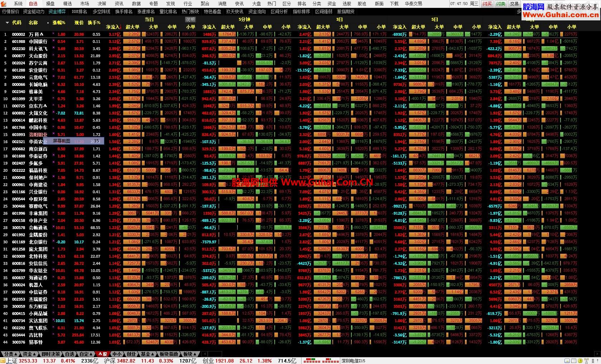601x364 pixels.
Task: Select the 即时决策 bottom tab
Action: pos(51,354)
